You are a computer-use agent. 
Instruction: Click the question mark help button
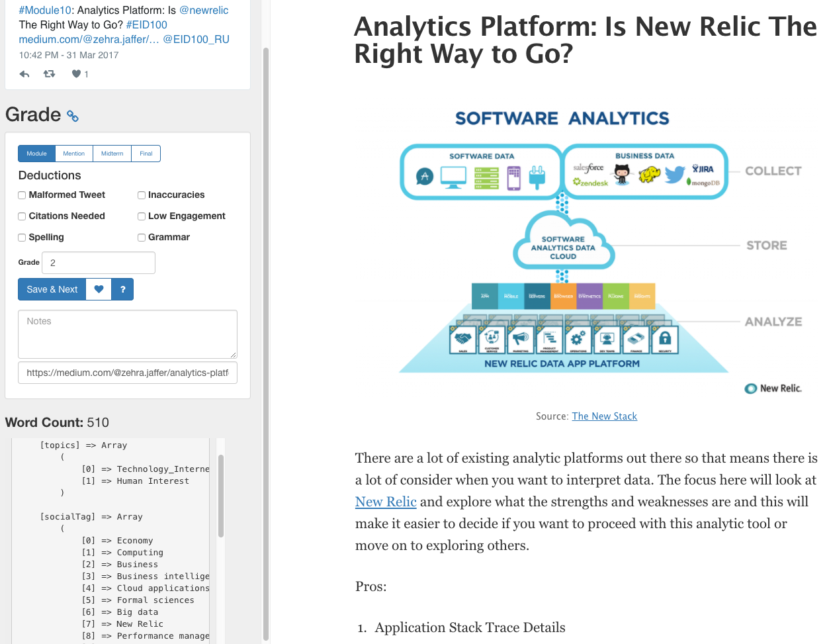click(122, 289)
